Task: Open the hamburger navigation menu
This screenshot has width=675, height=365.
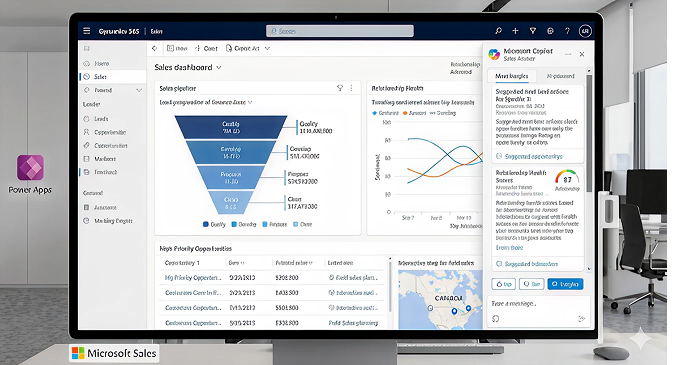Action: point(87,31)
